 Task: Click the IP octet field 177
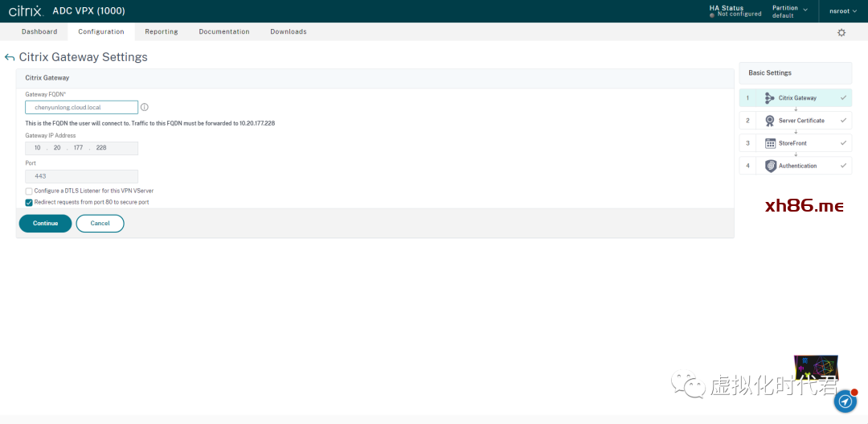[x=78, y=148]
